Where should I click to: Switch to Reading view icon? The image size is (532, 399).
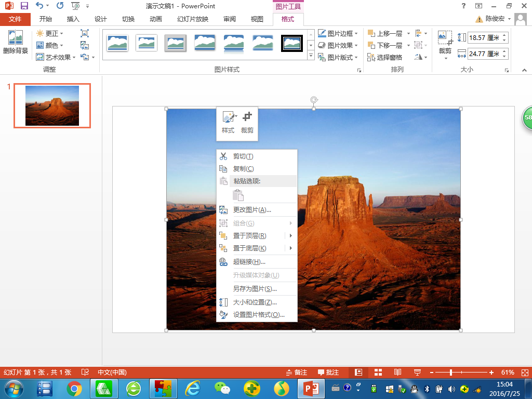(397, 372)
